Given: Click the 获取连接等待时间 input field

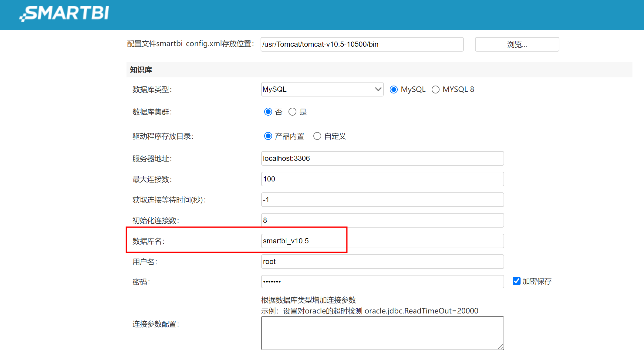Looking at the screenshot, I should (x=382, y=200).
